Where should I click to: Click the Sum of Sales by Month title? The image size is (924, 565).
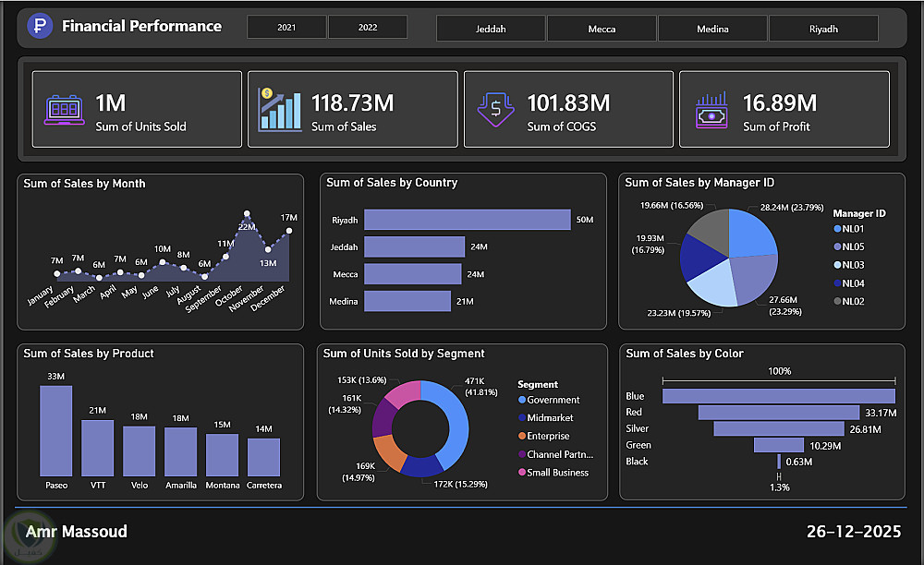click(84, 184)
